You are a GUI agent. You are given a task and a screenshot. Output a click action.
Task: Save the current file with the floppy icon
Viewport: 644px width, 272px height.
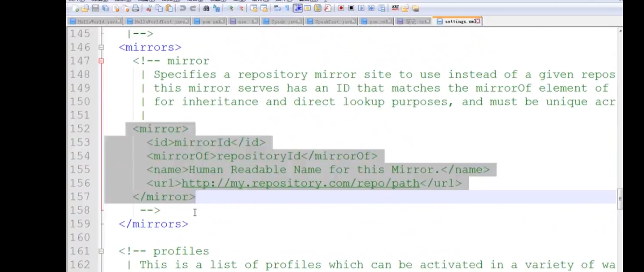click(x=95, y=9)
